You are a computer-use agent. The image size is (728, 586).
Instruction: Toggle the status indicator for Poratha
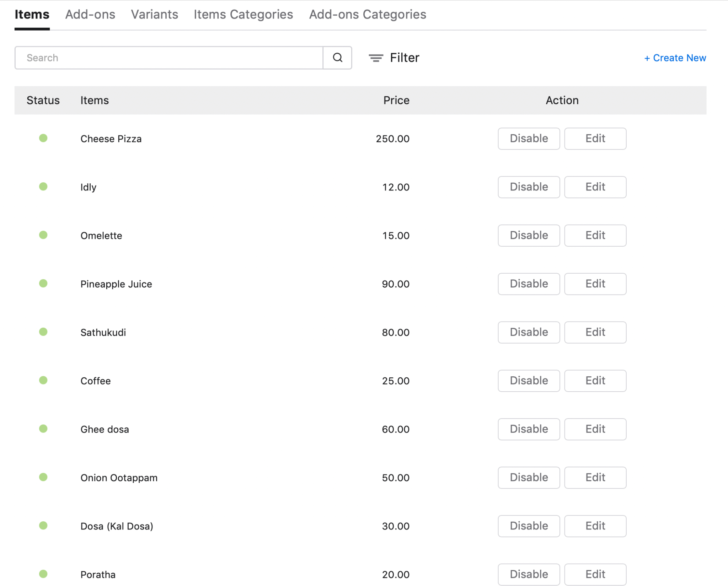point(43,574)
